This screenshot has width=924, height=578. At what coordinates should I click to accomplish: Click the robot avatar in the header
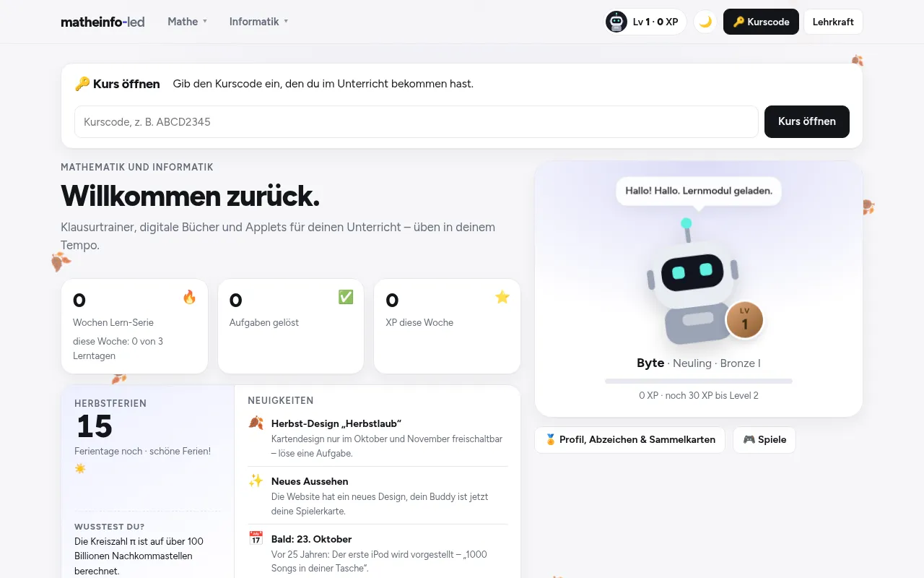pyautogui.click(x=616, y=22)
